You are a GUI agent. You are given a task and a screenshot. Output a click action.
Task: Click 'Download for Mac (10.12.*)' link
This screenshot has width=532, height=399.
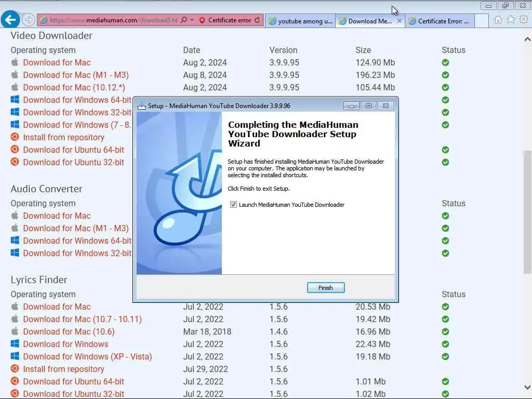point(74,87)
